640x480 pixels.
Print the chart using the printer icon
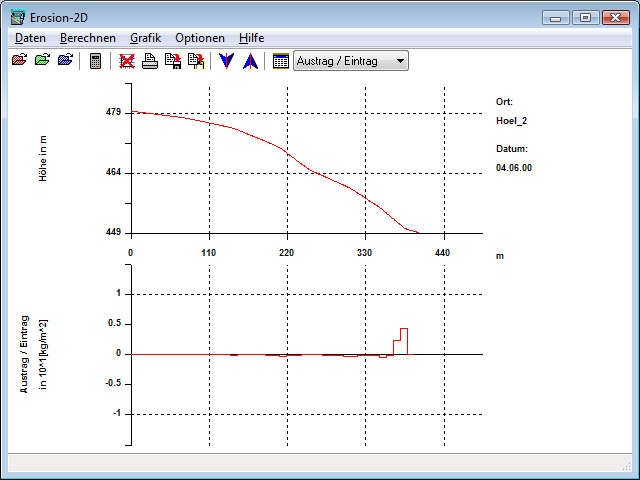(150, 61)
